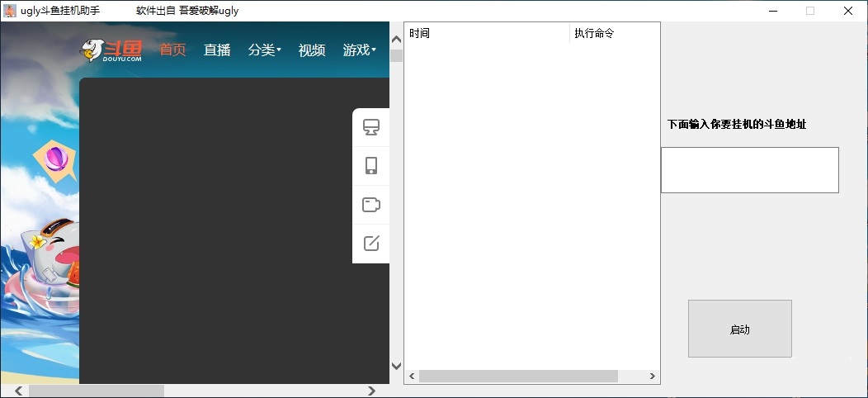Click the edit pencil icon in floating sidebar
Viewport: 868px width, 398px height.
(x=371, y=244)
